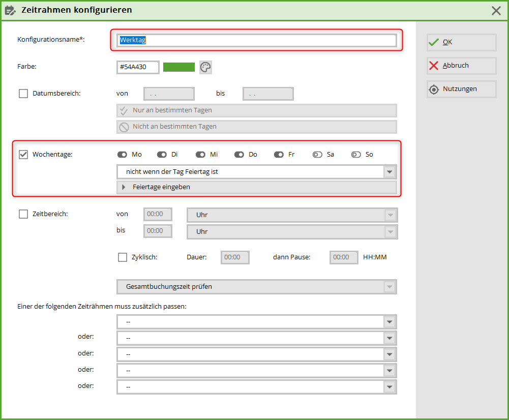Toggle Monday (Mo) weekday switch

click(x=122, y=155)
